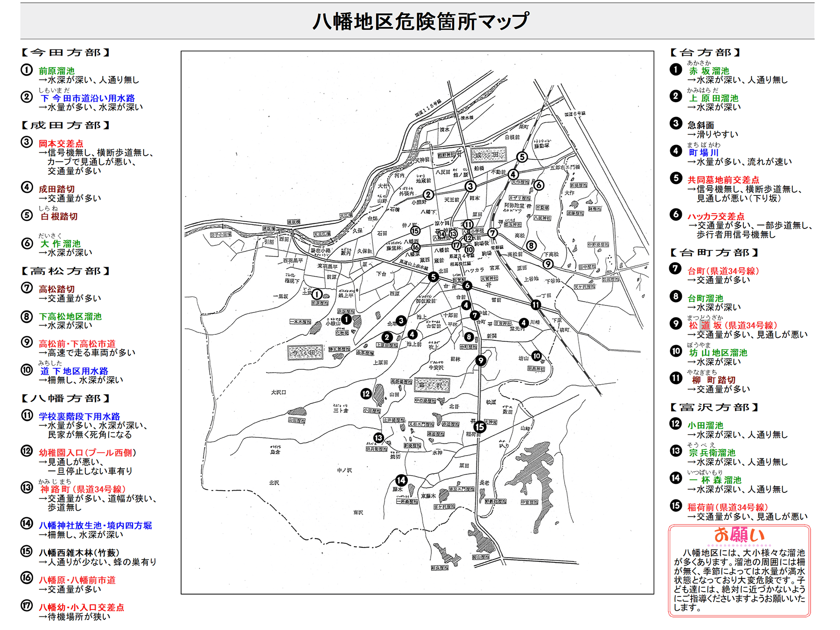This screenshot has height=630, width=840.
Task: Click the 【富沢方部】 section heading
Action: 714,408
